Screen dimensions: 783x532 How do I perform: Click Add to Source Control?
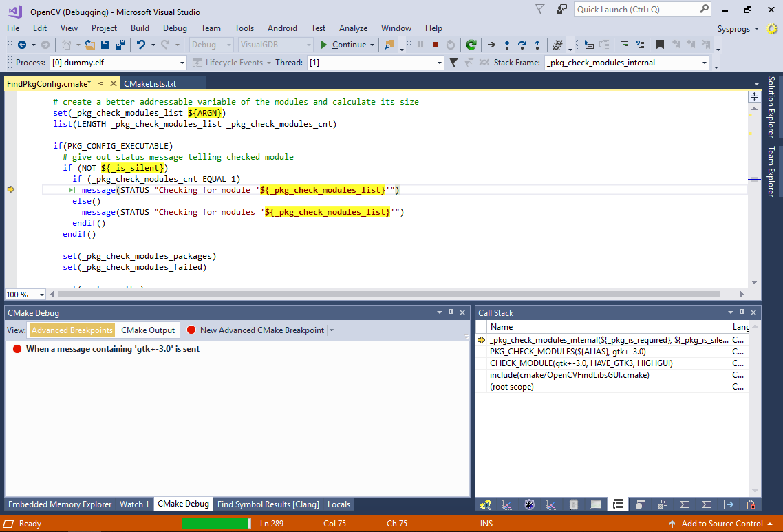722,524
